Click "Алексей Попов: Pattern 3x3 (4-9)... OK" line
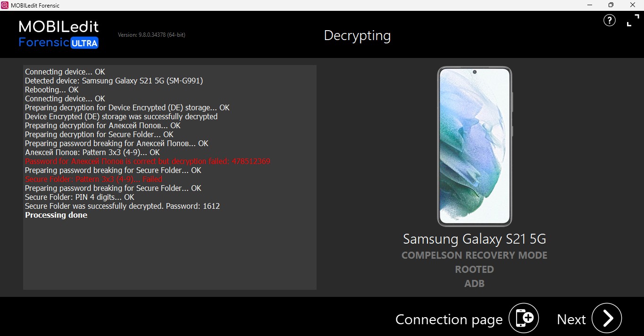This screenshot has height=336, width=644. [x=92, y=152]
